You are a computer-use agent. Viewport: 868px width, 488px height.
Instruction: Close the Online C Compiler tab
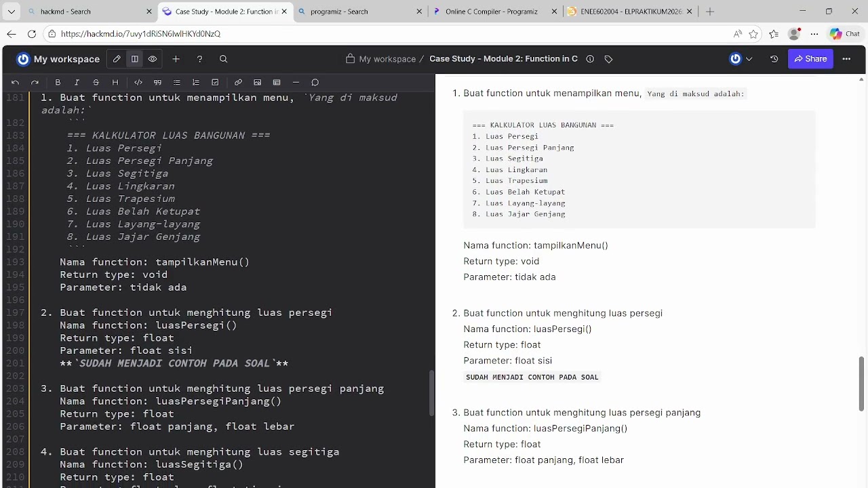pos(554,12)
